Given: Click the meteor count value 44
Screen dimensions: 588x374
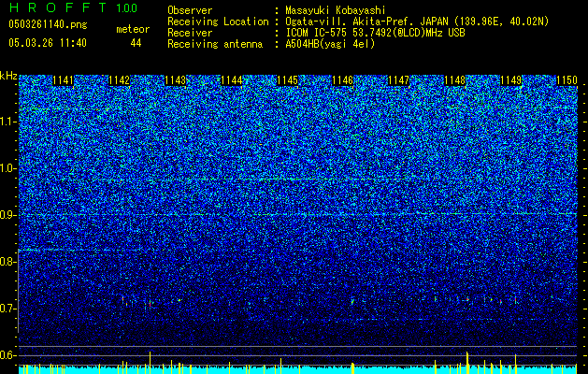Looking at the screenshot, I should pos(136,43).
